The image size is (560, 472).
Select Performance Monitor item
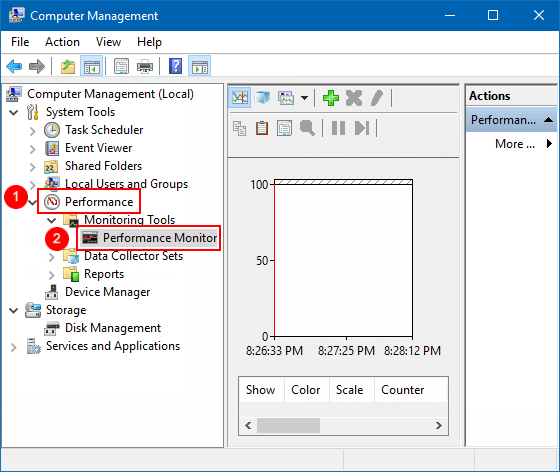[160, 238]
